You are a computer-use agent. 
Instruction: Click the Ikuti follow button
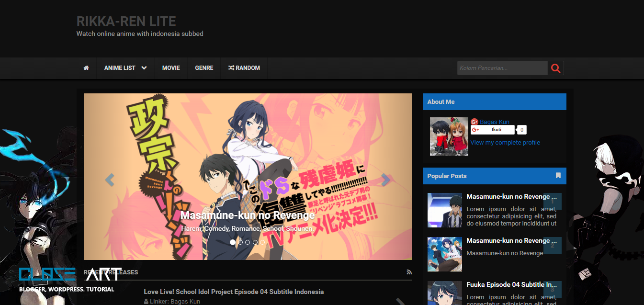click(x=493, y=130)
